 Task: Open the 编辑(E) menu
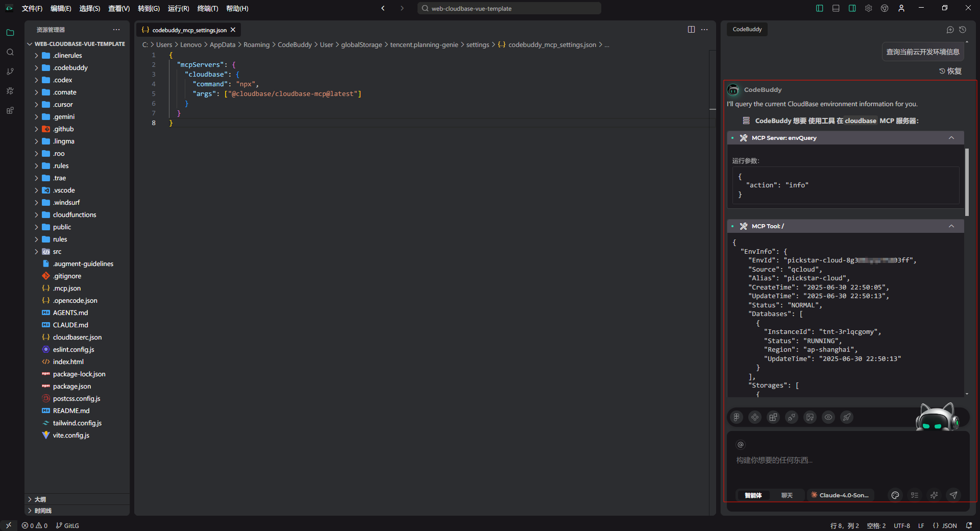pos(61,8)
